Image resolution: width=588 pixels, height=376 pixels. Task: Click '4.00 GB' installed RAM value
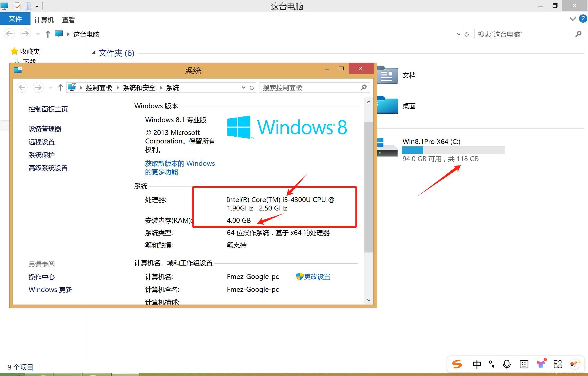pos(239,220)
